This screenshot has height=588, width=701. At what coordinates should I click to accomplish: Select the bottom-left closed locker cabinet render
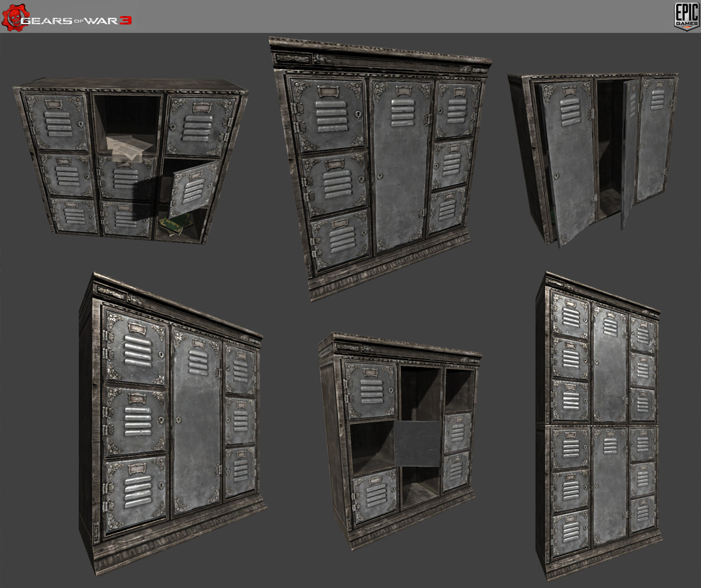click(172, 423)
